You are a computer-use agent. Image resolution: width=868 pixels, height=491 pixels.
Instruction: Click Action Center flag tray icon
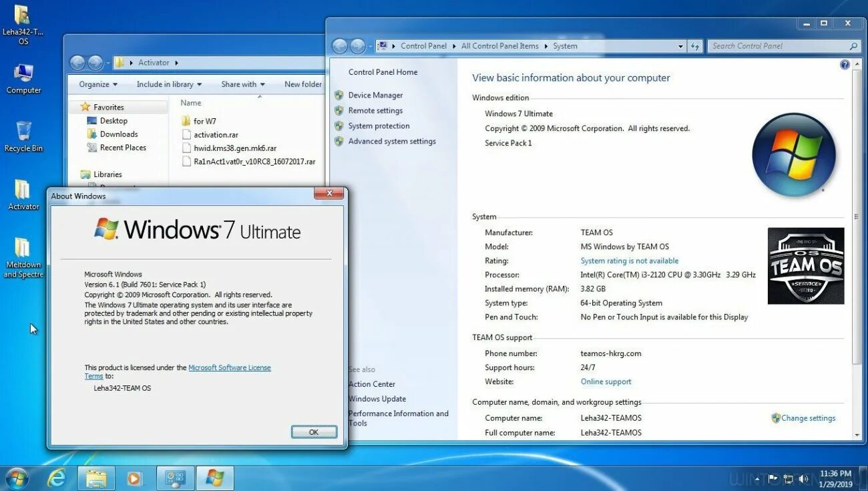(773, 479)
